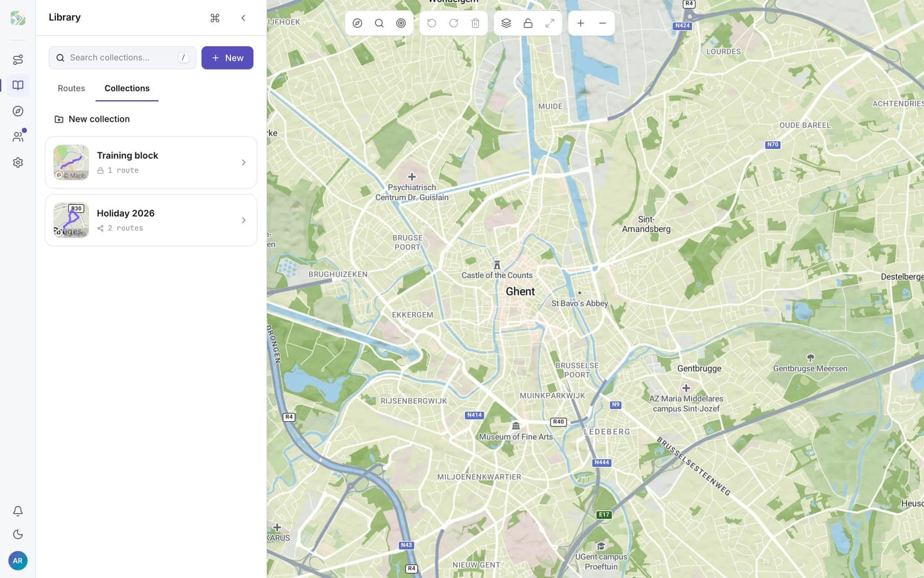924x578 pixels.
Task: Select the Library book icon in sidebar
Action: (18, 85)
